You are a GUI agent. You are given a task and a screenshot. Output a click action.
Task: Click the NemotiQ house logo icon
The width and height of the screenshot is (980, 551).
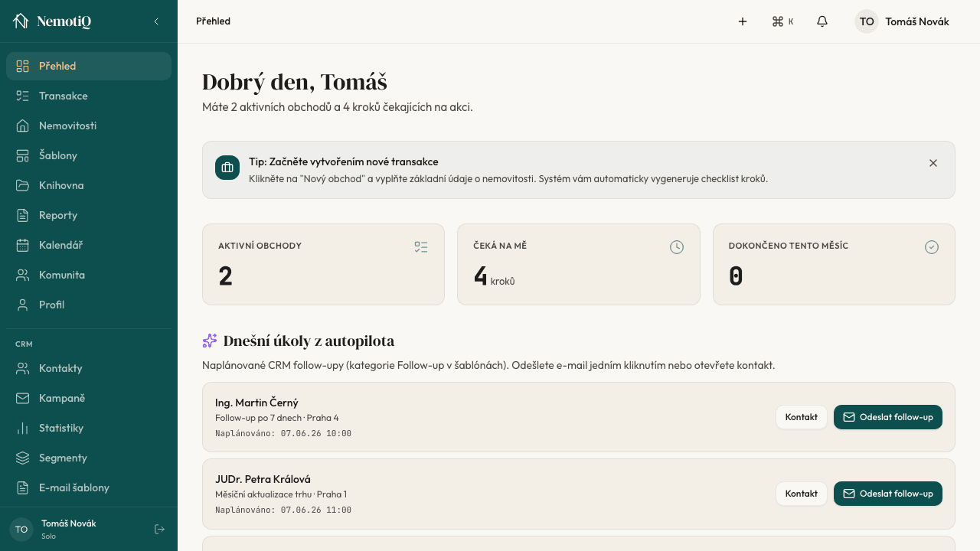coord(21,21)
